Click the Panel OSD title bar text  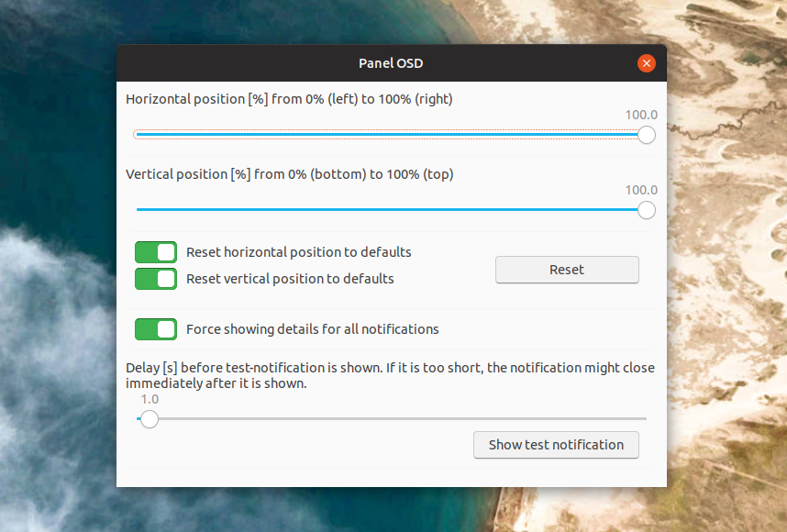(x=391, y=63)
